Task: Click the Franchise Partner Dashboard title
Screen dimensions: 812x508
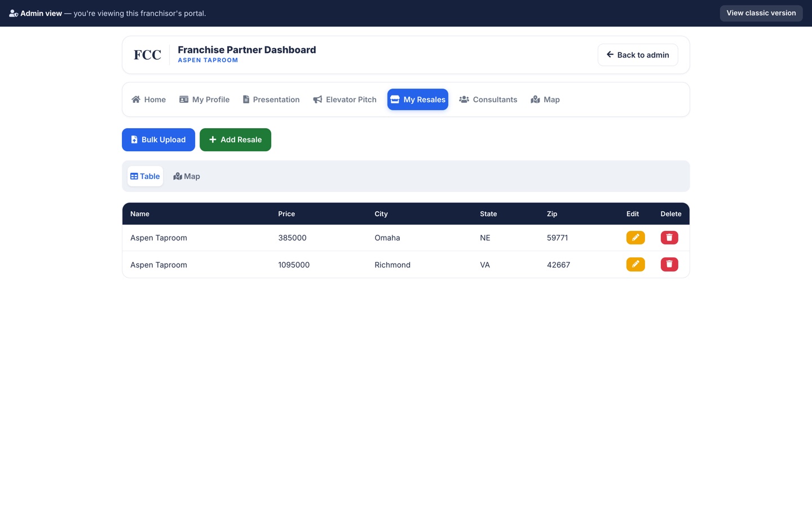Action: pos(247,50)
